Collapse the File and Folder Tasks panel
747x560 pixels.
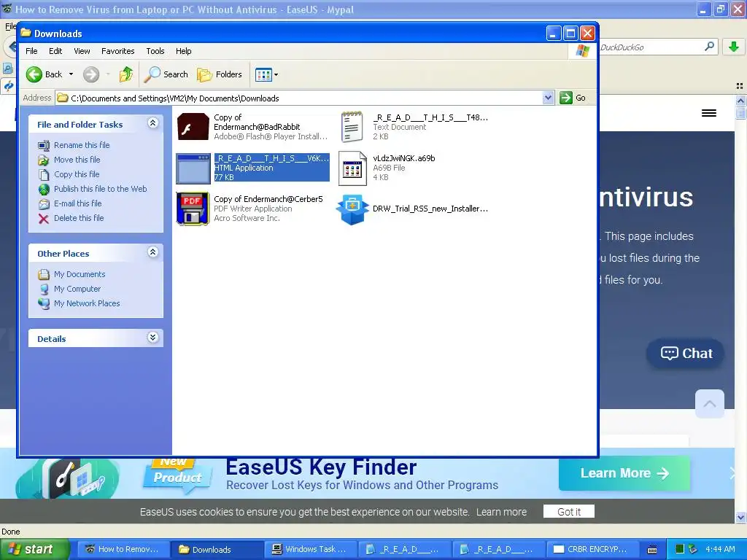coord(153,123)
